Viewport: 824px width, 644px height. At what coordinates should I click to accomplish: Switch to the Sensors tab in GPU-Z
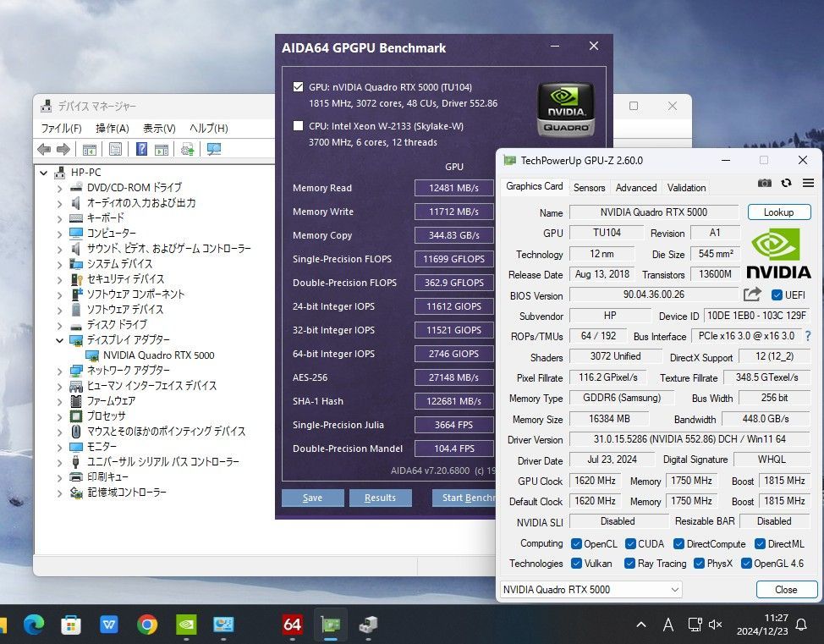point(589,188)
